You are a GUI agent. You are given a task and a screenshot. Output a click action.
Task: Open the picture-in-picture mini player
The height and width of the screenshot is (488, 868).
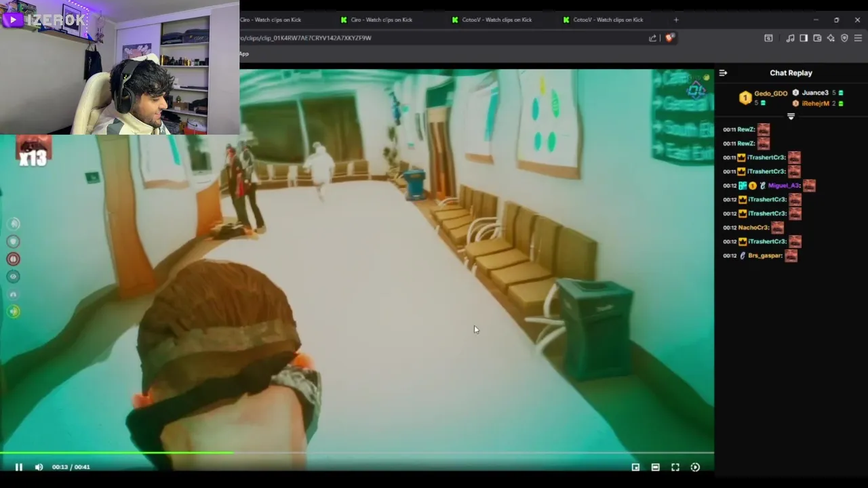point(635,467)
